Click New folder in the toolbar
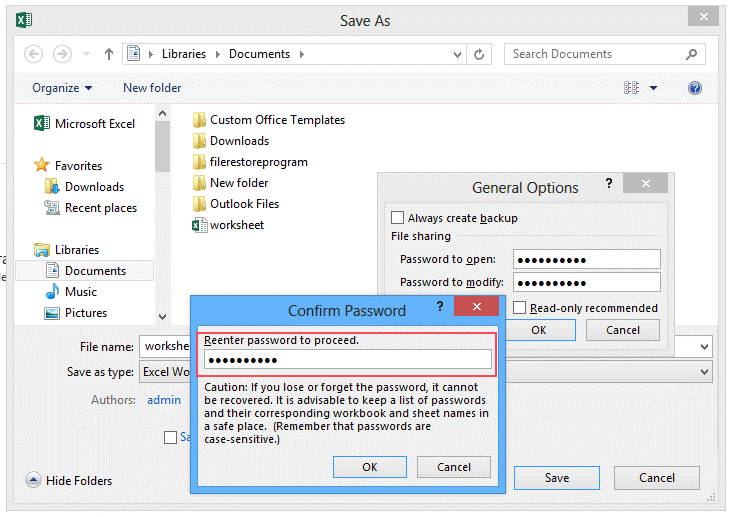The width and height of the screenshot is (732, 517). tap(152, 88)
